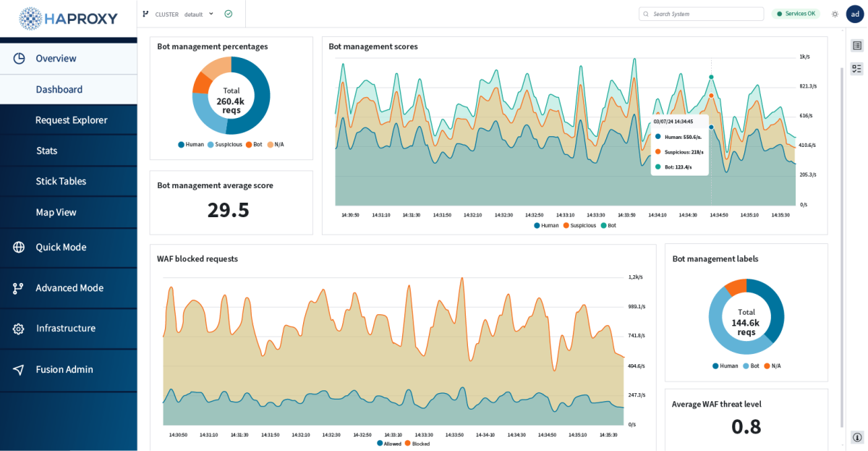Image resolution: width=868 pixels, height=451 pixels.
Task: Click the green cluster health check icon
Action: pos(229,13)
